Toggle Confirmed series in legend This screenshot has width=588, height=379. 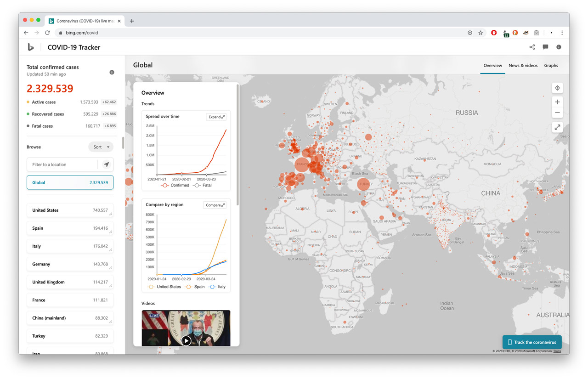pos(175,185)
